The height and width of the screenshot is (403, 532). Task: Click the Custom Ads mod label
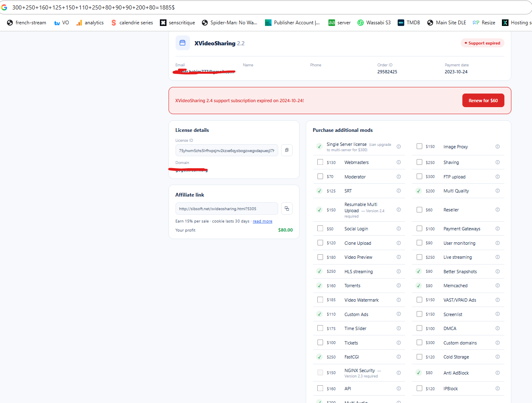click(x=356, y=314)
